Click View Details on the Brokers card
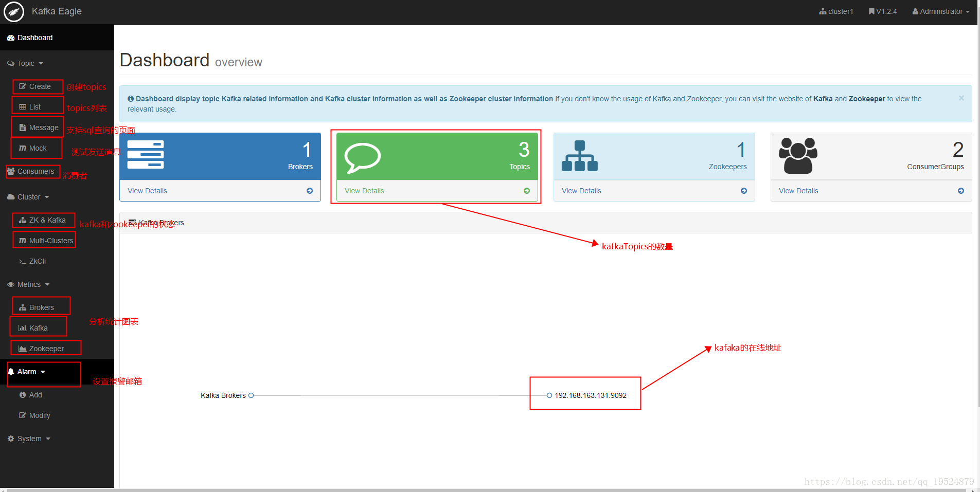 coord(147,191)
